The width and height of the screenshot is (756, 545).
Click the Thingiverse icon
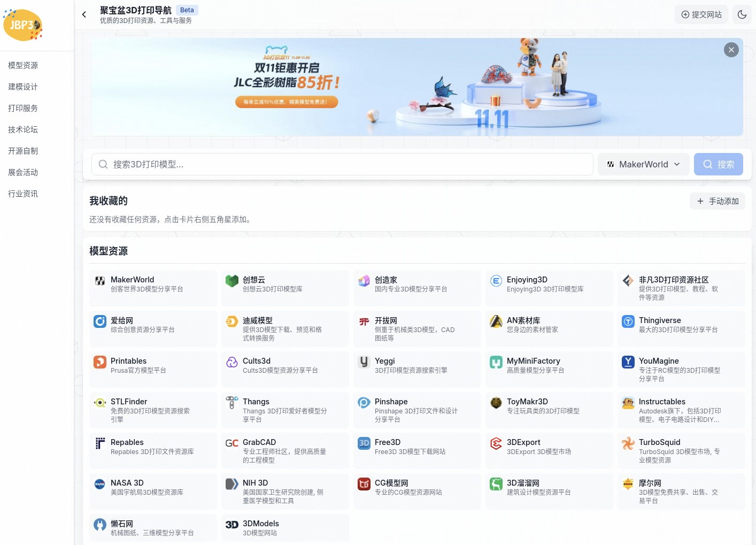pyautogui.click(x=628, y=321)
